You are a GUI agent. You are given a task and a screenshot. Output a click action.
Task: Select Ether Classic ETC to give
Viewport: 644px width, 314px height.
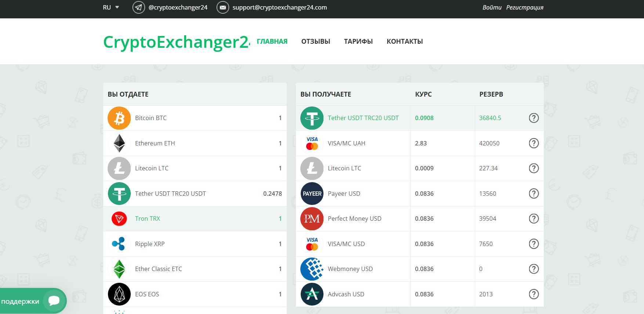point(195,269)
